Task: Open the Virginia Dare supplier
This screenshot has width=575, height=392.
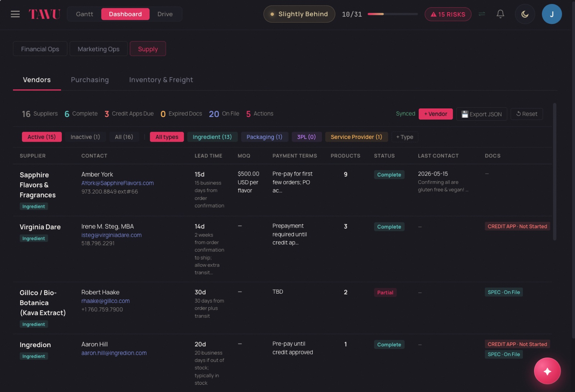Action: click(40, 227)
